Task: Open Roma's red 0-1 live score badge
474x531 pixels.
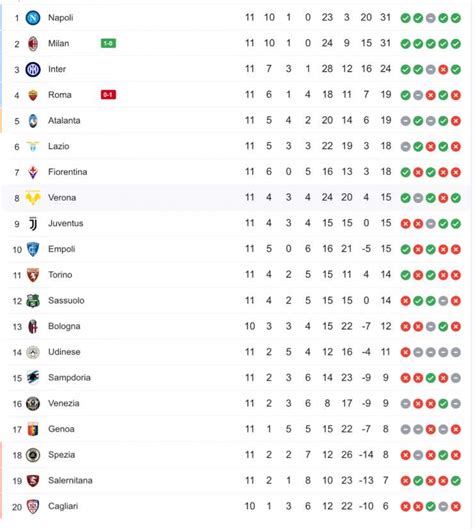Action: pos(108,95)
